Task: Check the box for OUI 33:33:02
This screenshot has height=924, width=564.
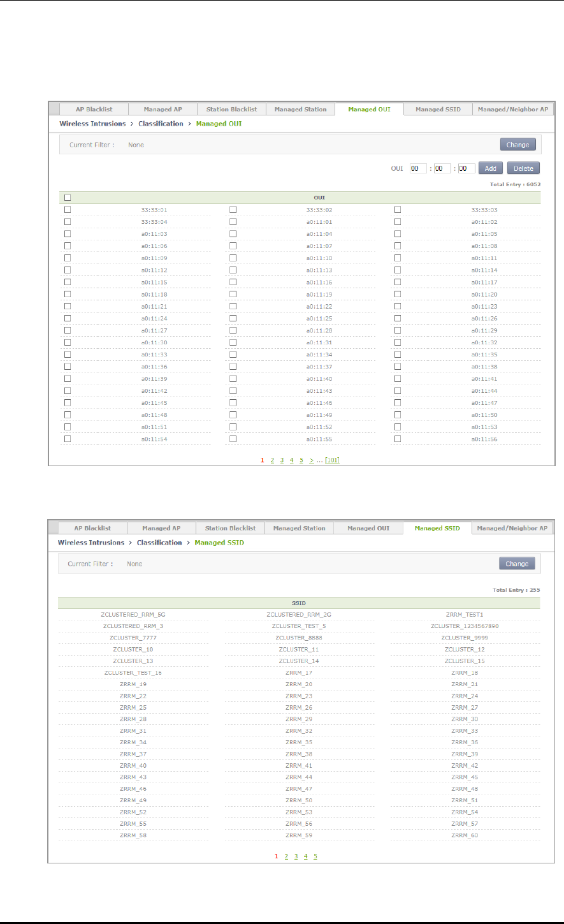Action: (x=233, y=209)
